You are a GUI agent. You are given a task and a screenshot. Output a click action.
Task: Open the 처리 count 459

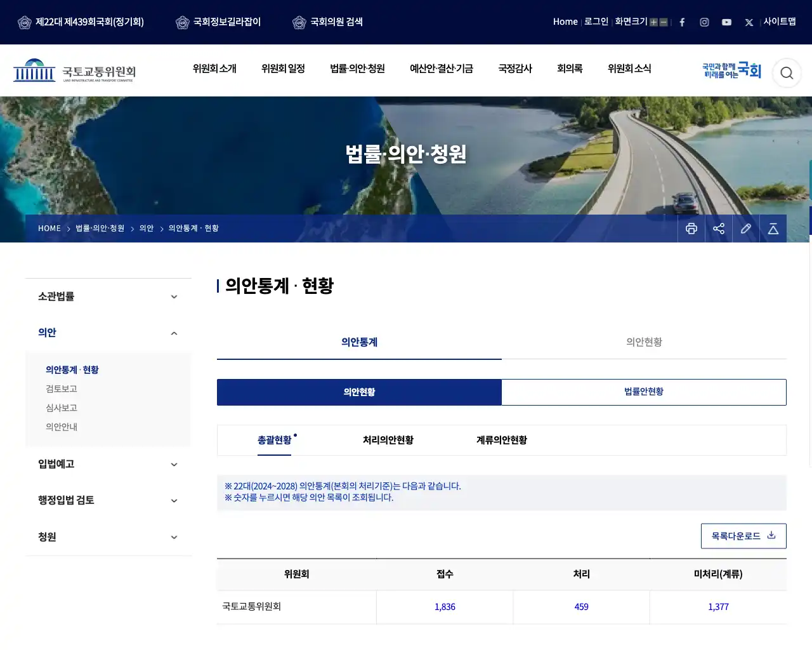(x=581, y=607)
